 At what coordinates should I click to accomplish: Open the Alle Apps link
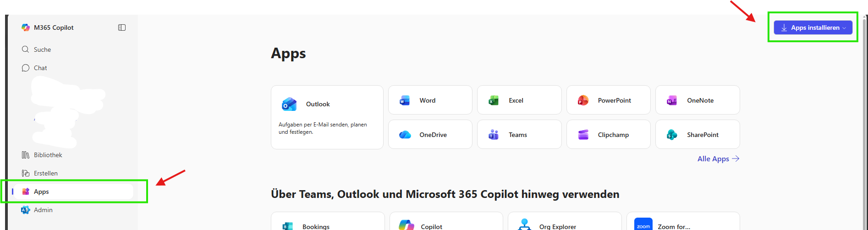713,159
